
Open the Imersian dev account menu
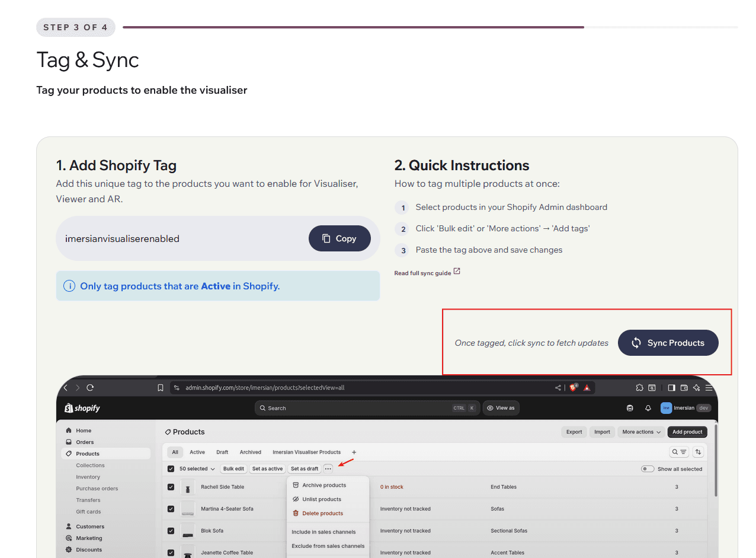[x=685, y=408]
